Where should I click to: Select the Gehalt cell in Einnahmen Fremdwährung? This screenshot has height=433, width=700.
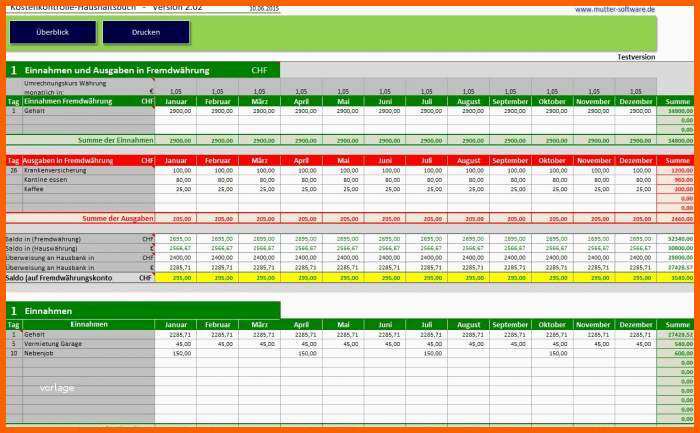[35, 111]
